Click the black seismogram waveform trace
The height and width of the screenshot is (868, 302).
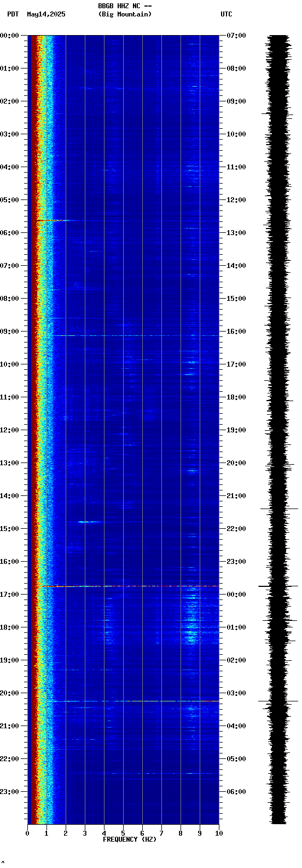pyautogui.click(x=279, y=430)
